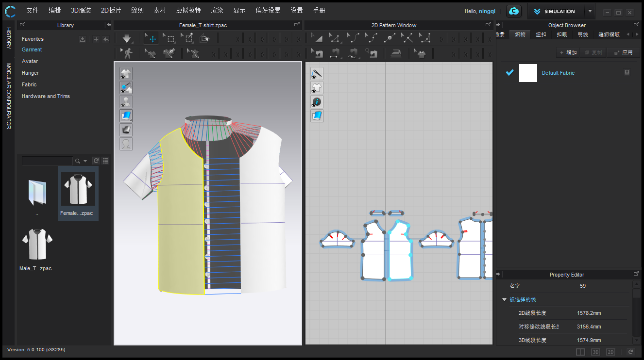Save Default Fabric with its download icon
644x360 pixels.
627,72
